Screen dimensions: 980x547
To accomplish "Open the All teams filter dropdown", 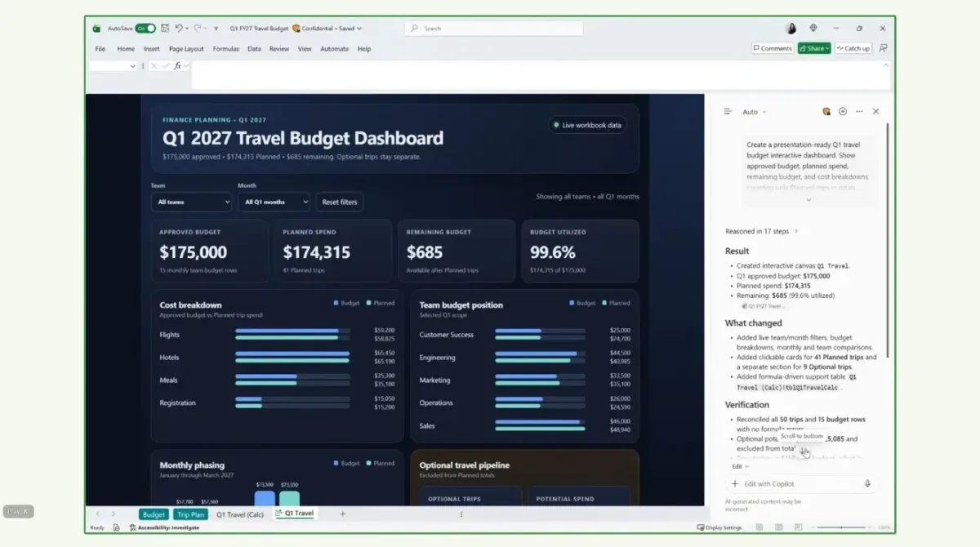I will [x=191, y=202].
